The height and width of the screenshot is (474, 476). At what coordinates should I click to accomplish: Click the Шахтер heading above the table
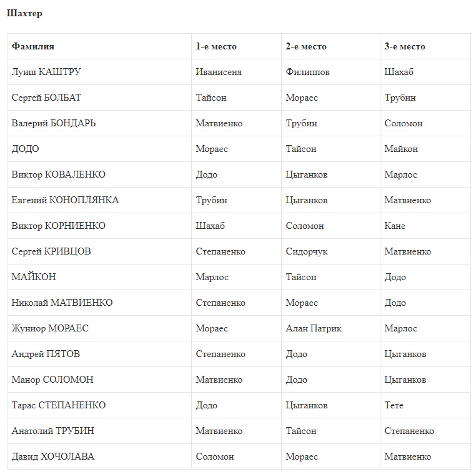tap(24, 14)
